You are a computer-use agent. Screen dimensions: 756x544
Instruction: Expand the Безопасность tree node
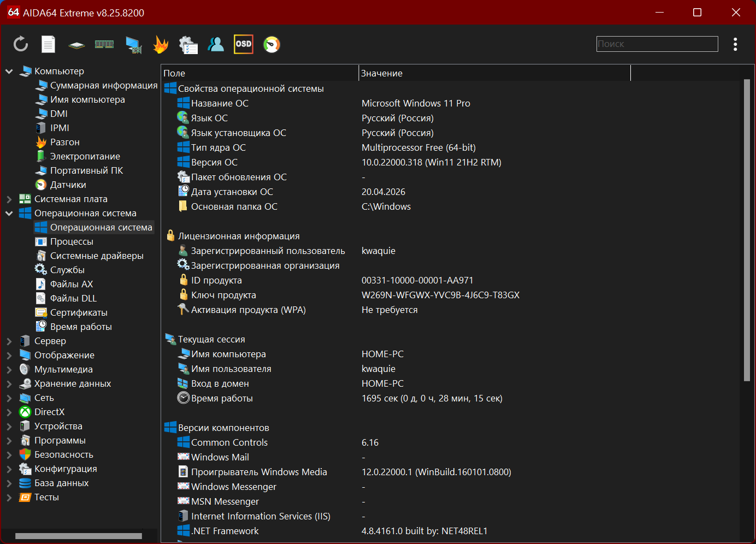pyautogui.click(x=9, y=454)
